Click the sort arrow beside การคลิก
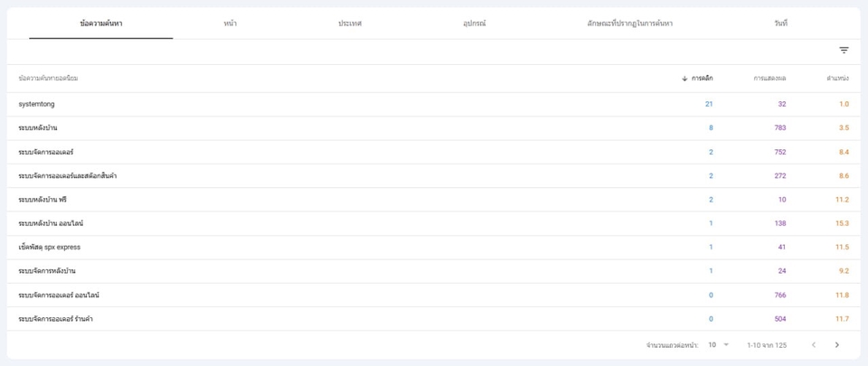Screen dimensions: 868x366 (684, 79)
